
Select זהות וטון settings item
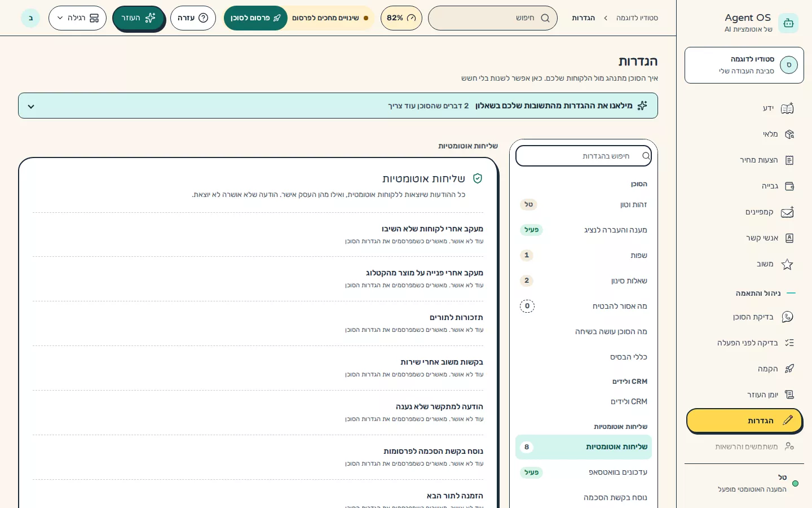pyautogui.click(x=584, y=205)
